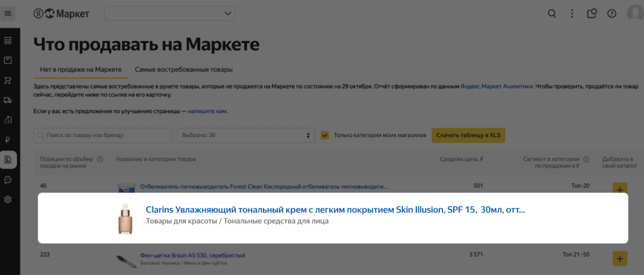Open the hamburger menu in top-left corner
This screenshot has width=644, height=275.
coord(8,14)
